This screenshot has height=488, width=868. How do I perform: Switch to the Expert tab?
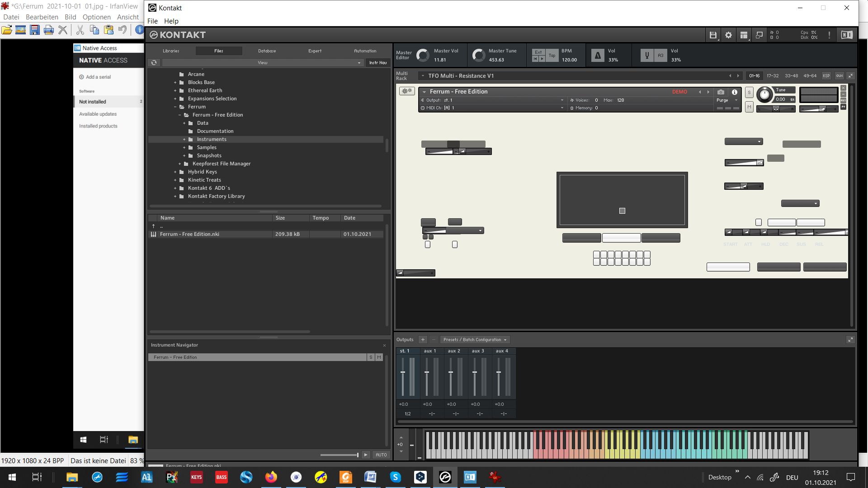(x=315, y=51)
